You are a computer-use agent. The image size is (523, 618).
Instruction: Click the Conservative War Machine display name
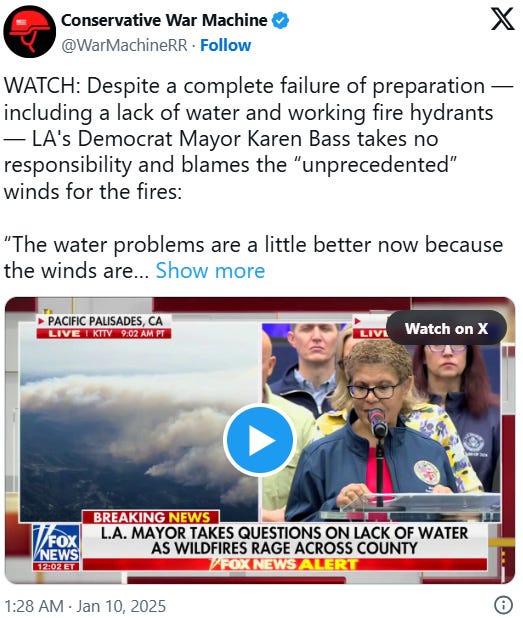pos(164,20)
